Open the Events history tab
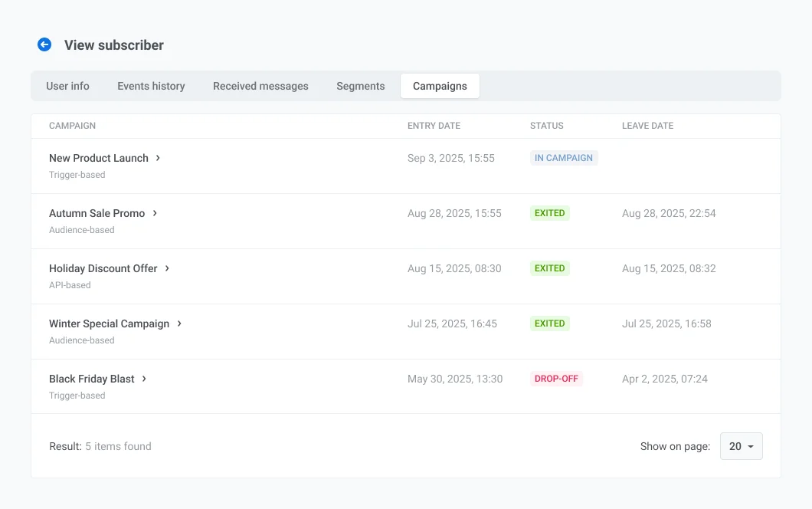812x509 pixels. (x=151, y=86)
